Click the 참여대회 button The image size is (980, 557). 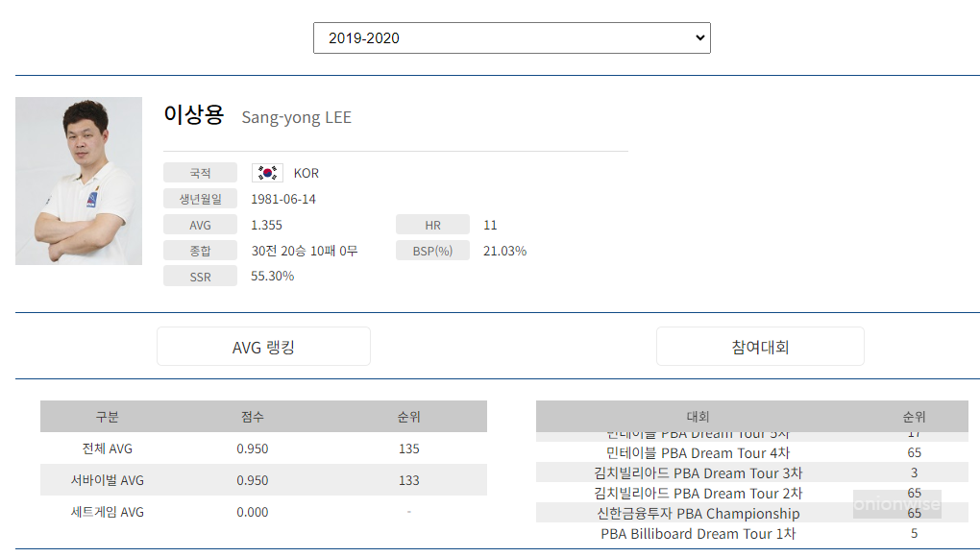[759, 346]
